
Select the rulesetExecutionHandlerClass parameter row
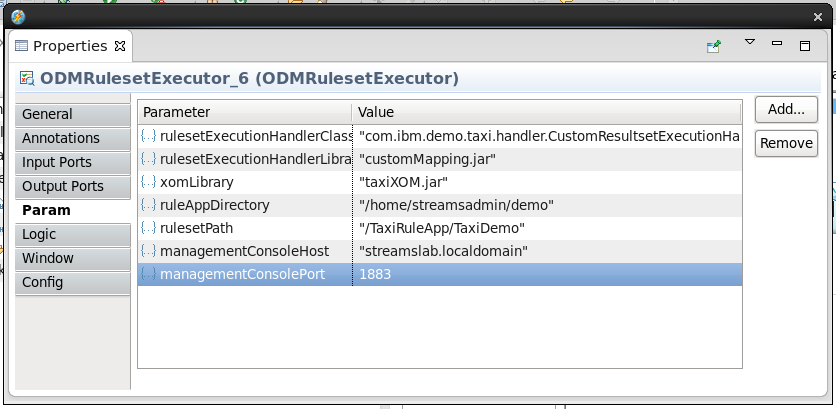(440, 136)
